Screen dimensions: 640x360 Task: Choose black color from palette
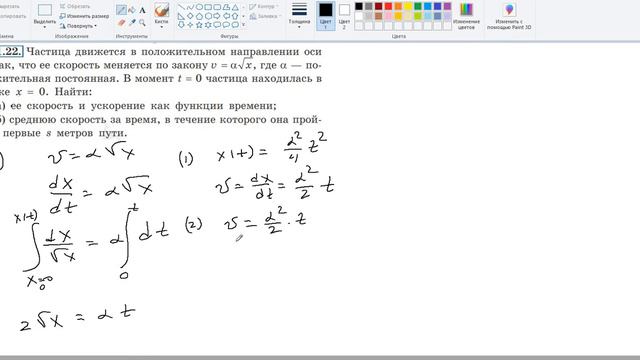coord(359,6)
